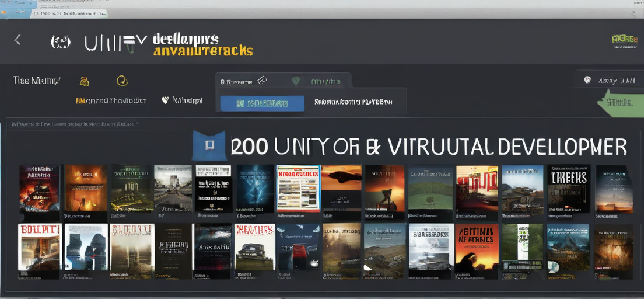Click the green shield icon
644x299 pixels.
(x=296, y=81)
